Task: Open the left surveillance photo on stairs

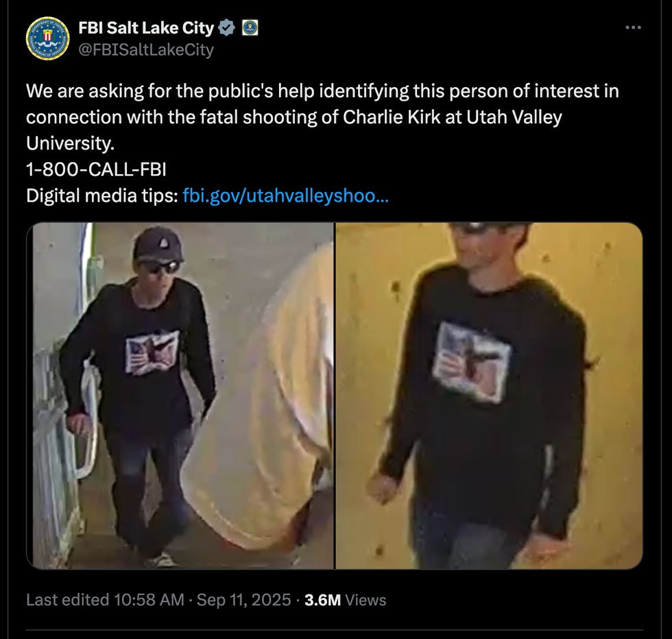Action: coord(180,396)
